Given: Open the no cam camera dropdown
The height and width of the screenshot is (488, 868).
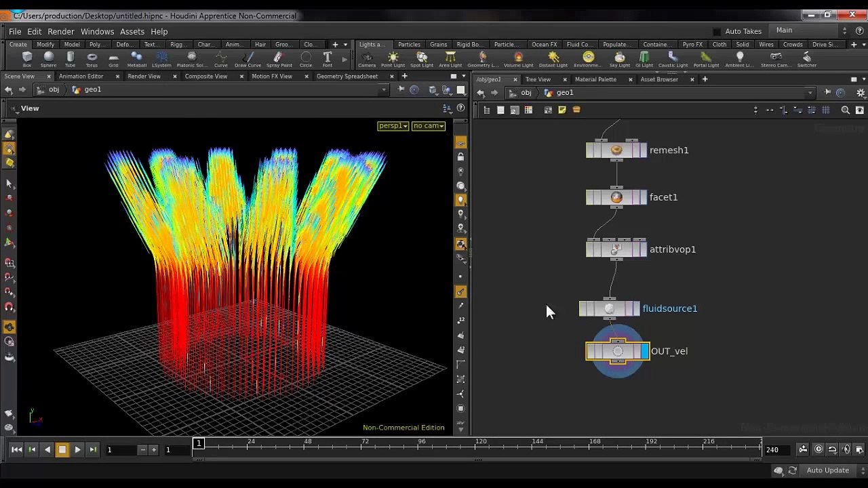Looking at the screenshot, I should click(x=429, y=126).
